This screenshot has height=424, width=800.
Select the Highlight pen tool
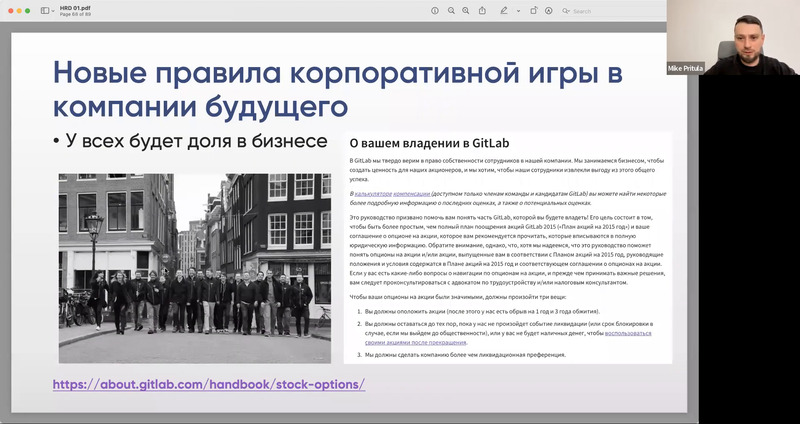[504, 10]
